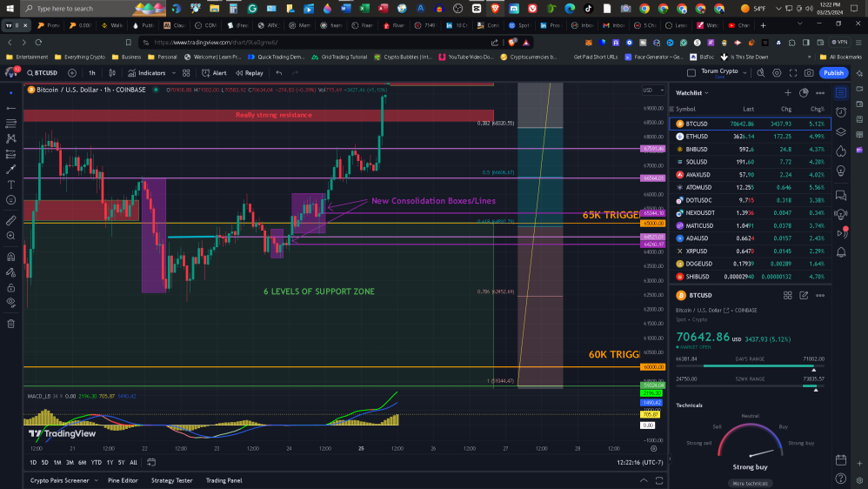Select the ruler measure tool
Image resolution: width=868 pixels, height=489 pixels.
(x=10, y=220)
